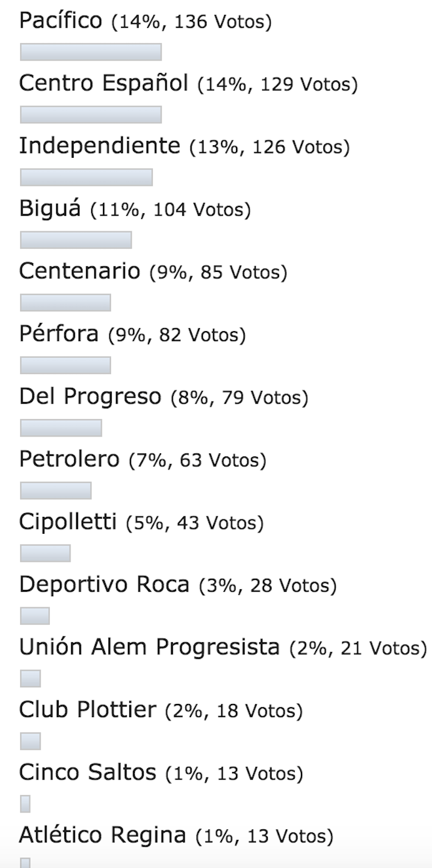
Task: Click the Del Progreso result label
Action: [164, 397]
